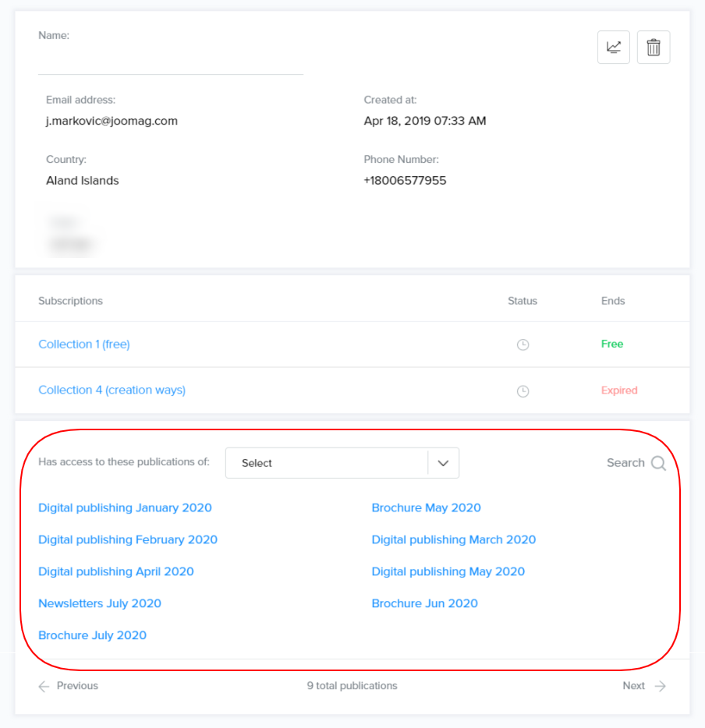Click clock status icon for Collection 4

click(x=523, y=391)
